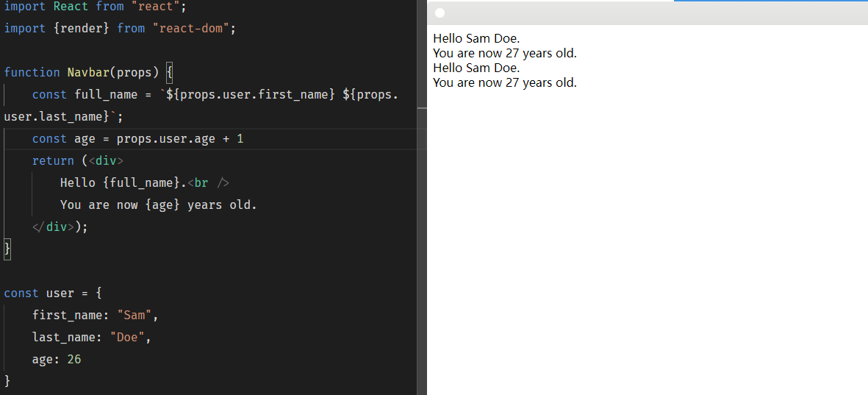Click the white circle in the preview header
The height and width of the screenshot is (395, 868).
tap(440, 13)
